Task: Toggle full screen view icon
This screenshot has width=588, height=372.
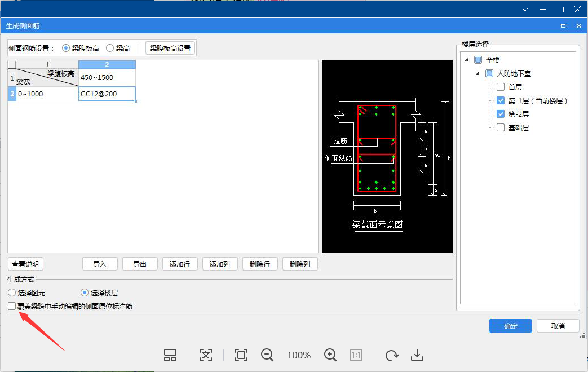Action: (x=241, y=355)
